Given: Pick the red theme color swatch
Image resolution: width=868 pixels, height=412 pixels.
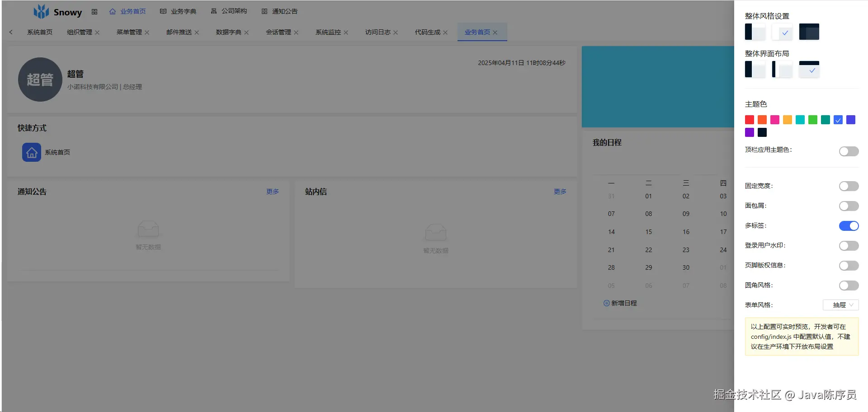Looking at the screenshot, I should pos(750,120).
